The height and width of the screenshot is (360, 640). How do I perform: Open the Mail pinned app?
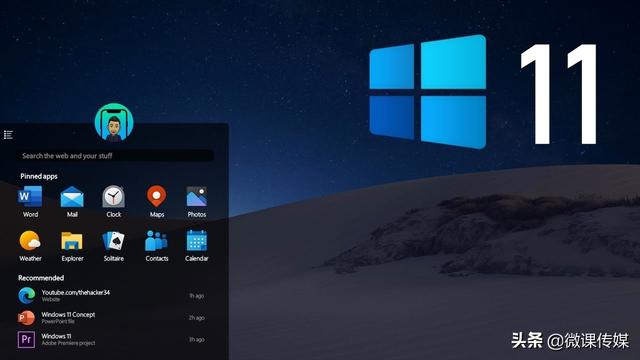pyautogui.click(x=72, y=202)
